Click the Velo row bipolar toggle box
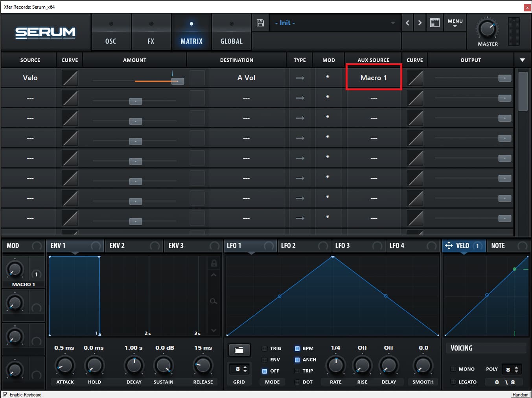The height and width of the screenshot is (398, 532). coord(197,78)
